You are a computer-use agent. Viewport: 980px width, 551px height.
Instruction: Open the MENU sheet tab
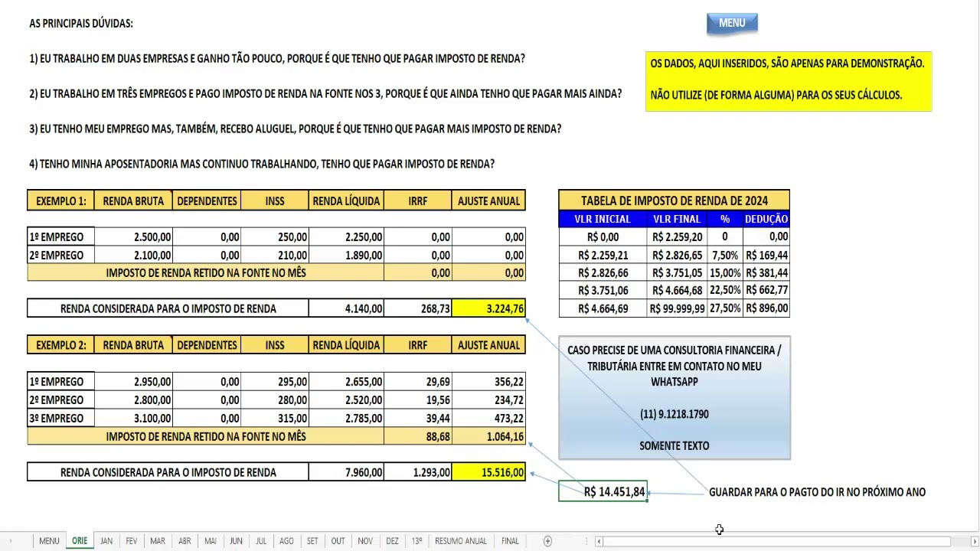point(49,541)
